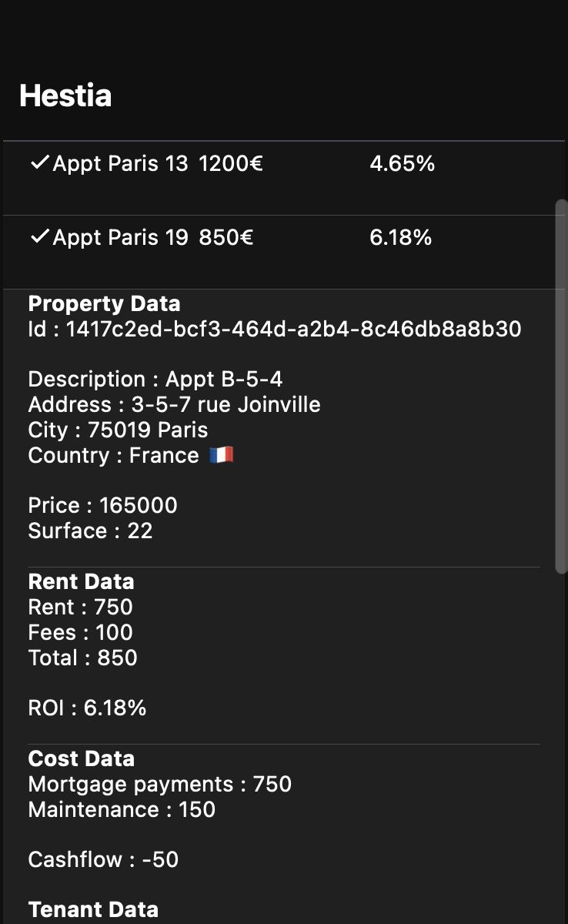Click the Address 3-5-7 rue Joinville line
Screen dimensions: 568x924
tap(174, 404)
